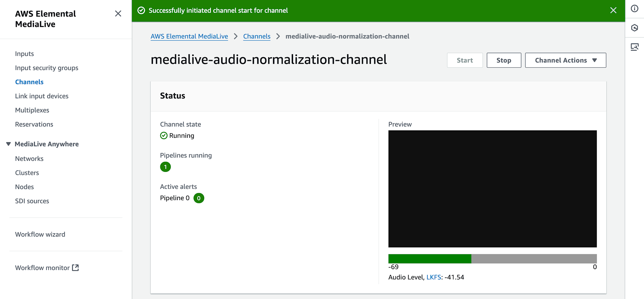The height and width of the screenshot is (299, 644).
Task: Click Channels breadcrumb link
Action: 257,36
